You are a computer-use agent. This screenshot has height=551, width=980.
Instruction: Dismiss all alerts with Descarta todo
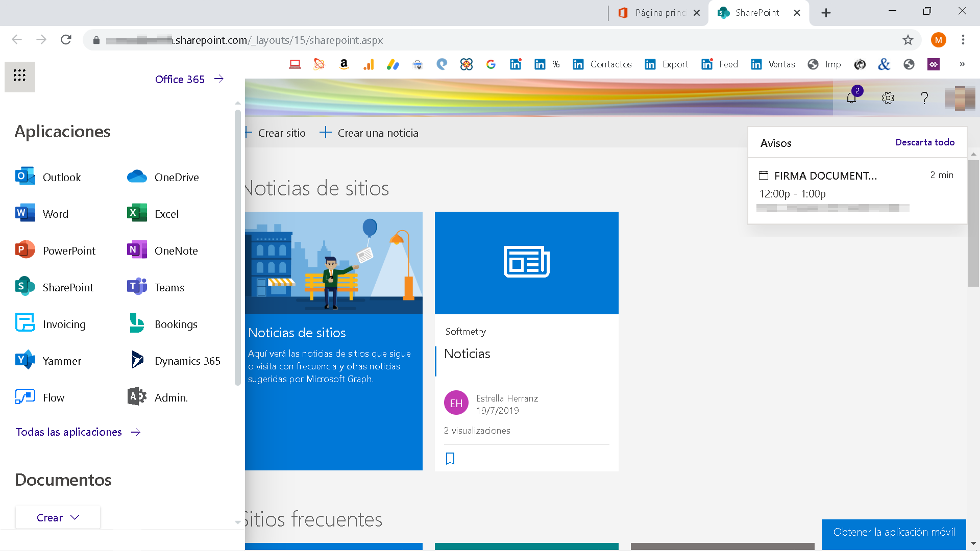(925, 142)
